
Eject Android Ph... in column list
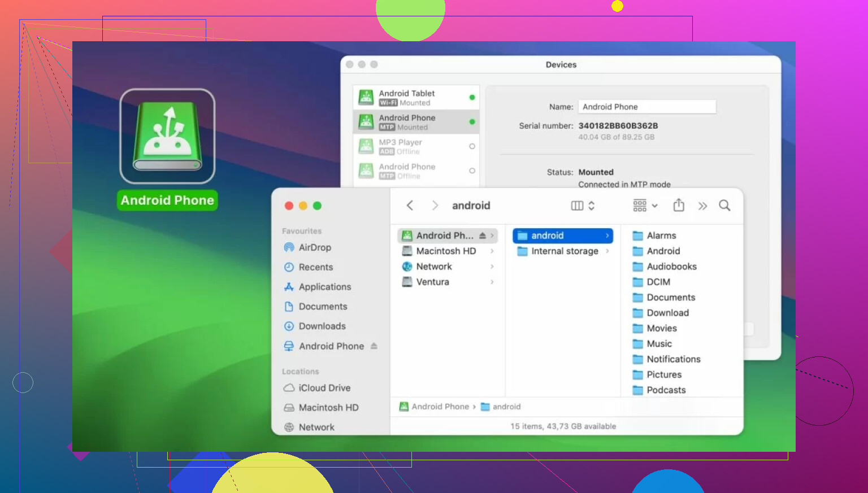pyautogui.click(x=482, y=235)
